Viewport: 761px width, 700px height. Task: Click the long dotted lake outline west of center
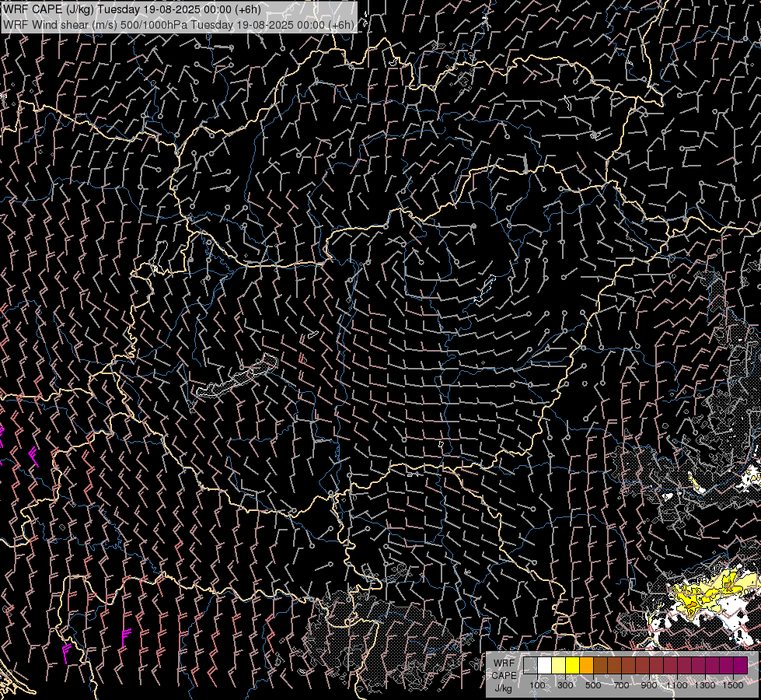click(237, 376)
